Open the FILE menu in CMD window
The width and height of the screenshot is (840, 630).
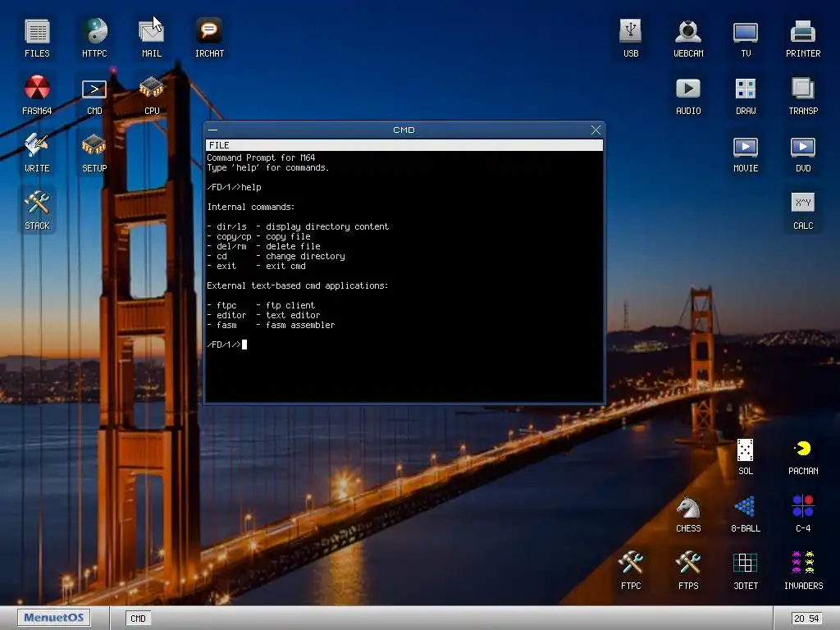(219, 145)
